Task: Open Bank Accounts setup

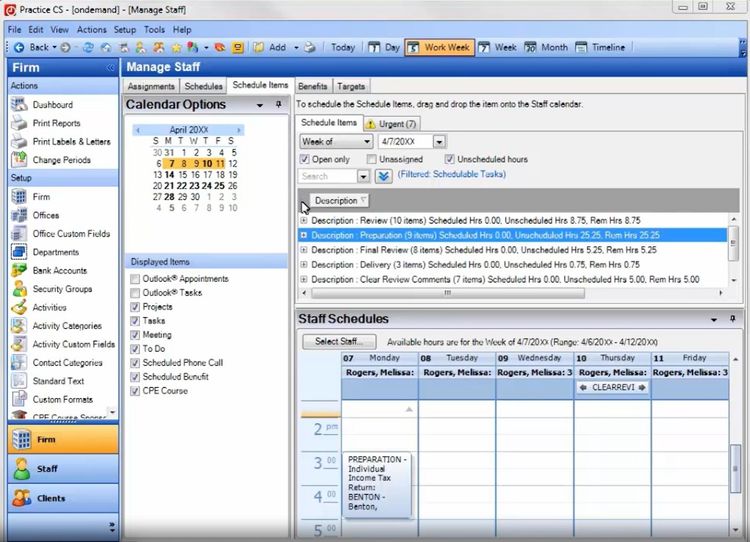Action: coord(60,271)
